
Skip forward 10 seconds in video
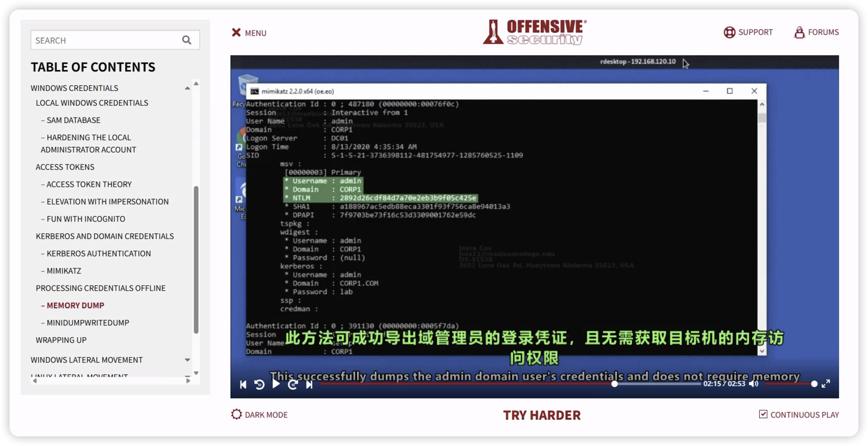[293, 384]
